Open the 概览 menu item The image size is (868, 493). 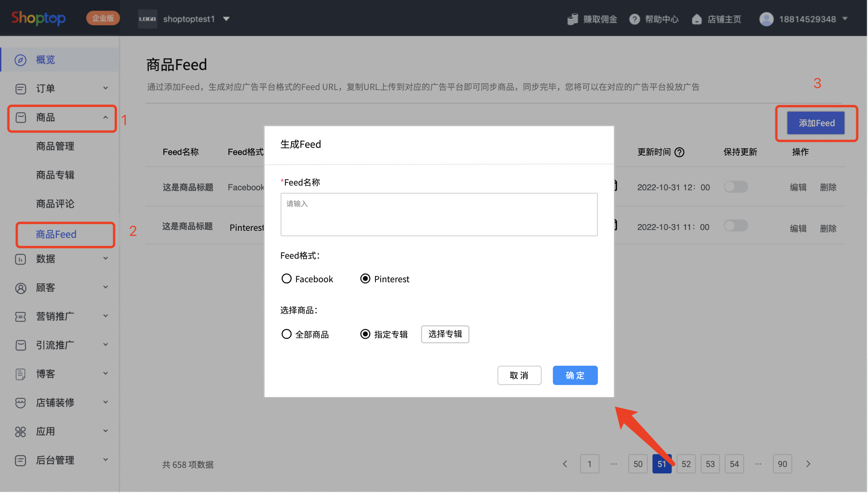60,60
